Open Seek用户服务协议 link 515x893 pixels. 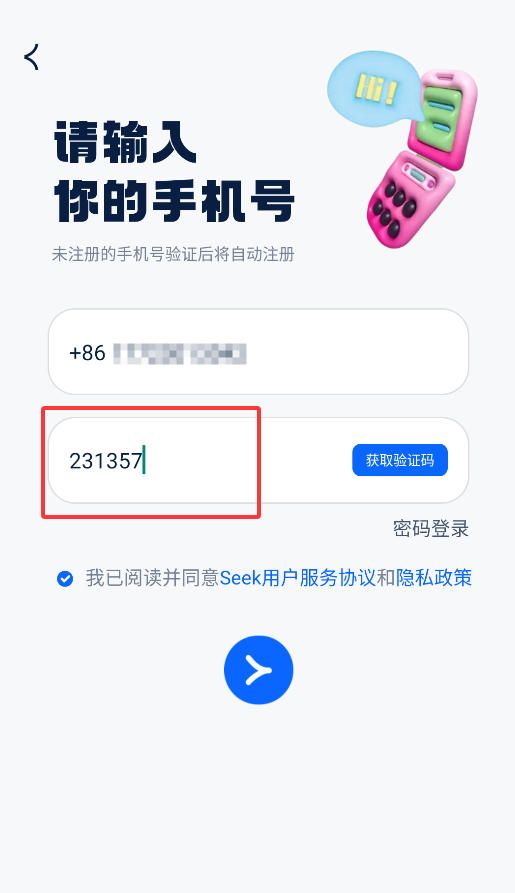click(x=298, y=578)
